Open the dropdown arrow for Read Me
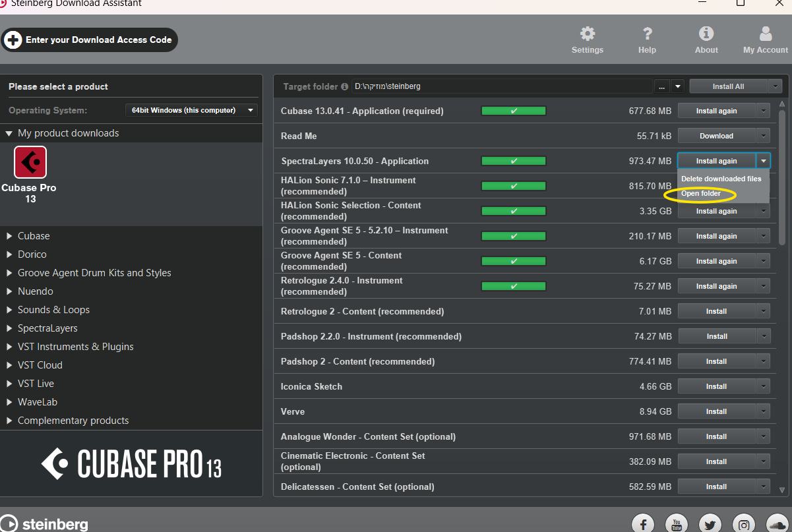This screenshot has height=532, width=792. coord(763,136)
